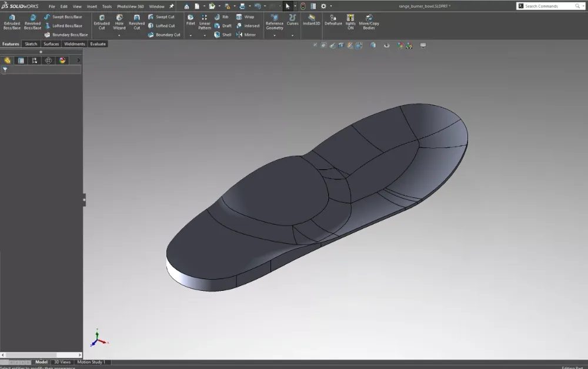Switch to the Surfaces tab

51,44
